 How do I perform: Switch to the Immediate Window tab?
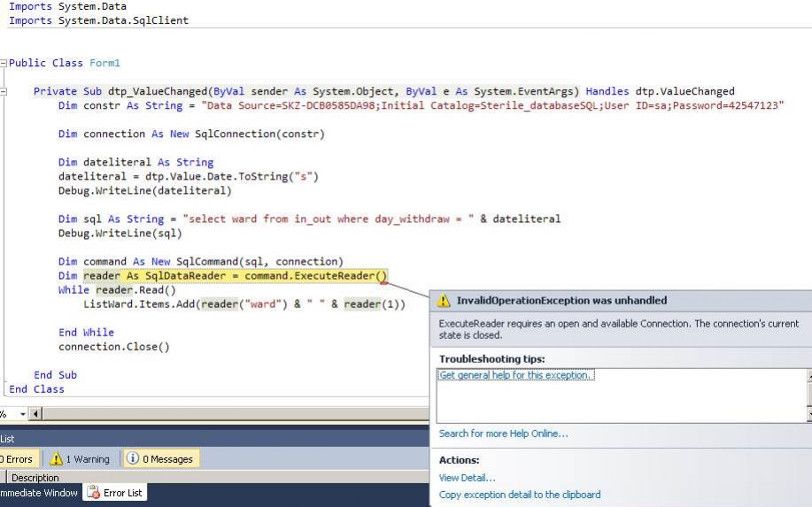coord(39,493)
